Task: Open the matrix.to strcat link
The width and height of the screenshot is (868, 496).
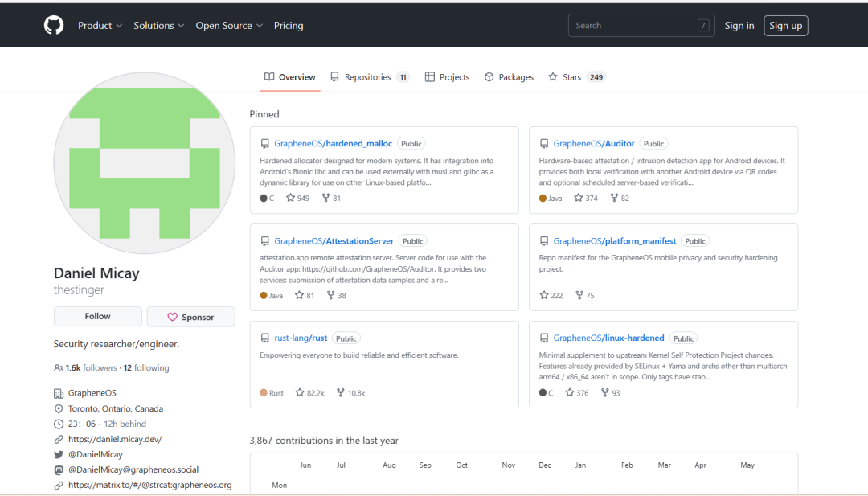Action: click(150, 485)
